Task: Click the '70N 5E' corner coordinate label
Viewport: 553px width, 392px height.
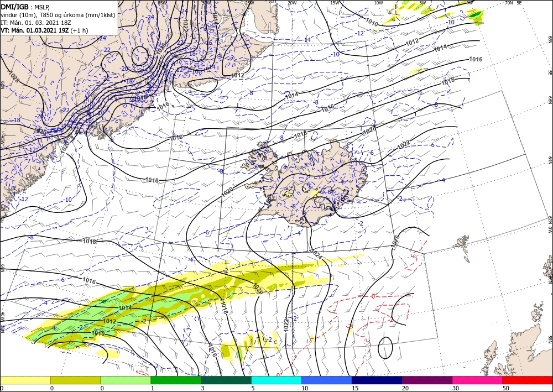Action: 514,3
